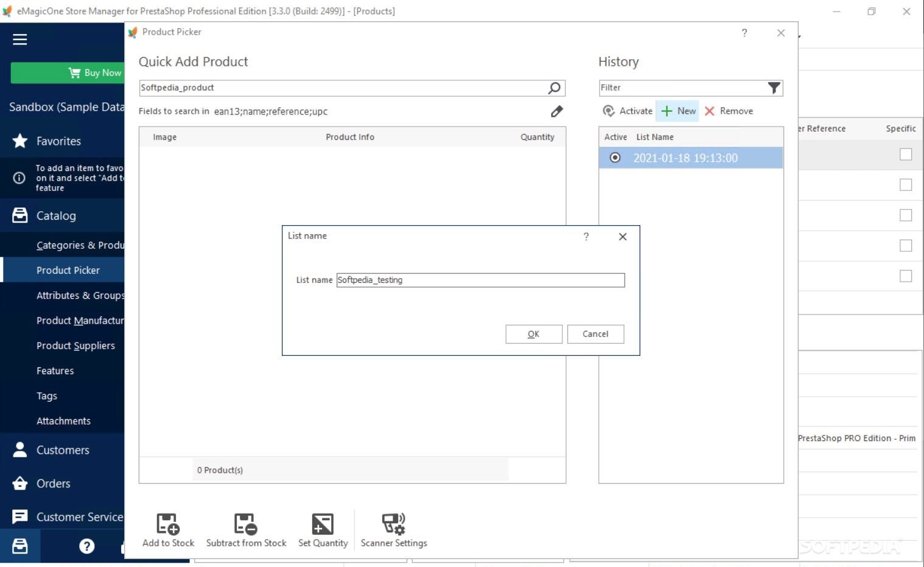This screenshot has height=567, width=924.
Task: Tick fifth Specific checkbox in Products window
Action: tap(906, 276)
